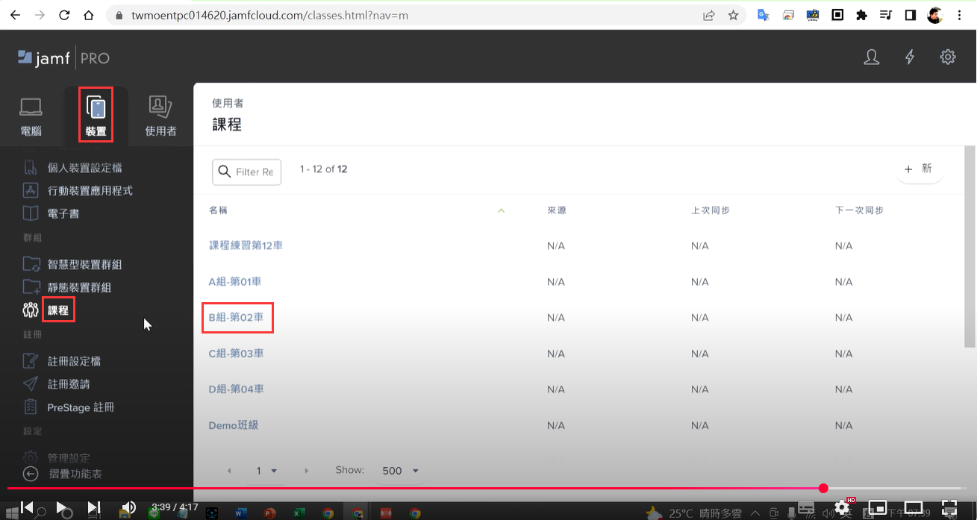Open the Google Translate extension icon
The width and height of the screenshot is (980, 520).
(763, 15)
